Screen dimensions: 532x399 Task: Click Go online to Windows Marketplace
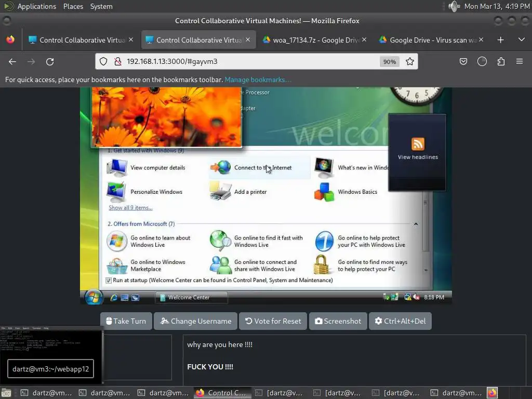tap(146, 265)
